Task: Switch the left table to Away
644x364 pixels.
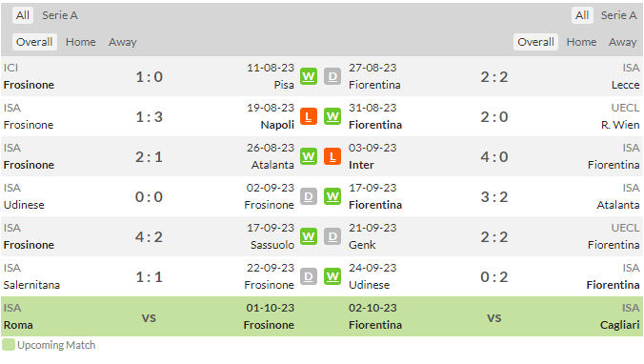Action: [x=122, y=42]
